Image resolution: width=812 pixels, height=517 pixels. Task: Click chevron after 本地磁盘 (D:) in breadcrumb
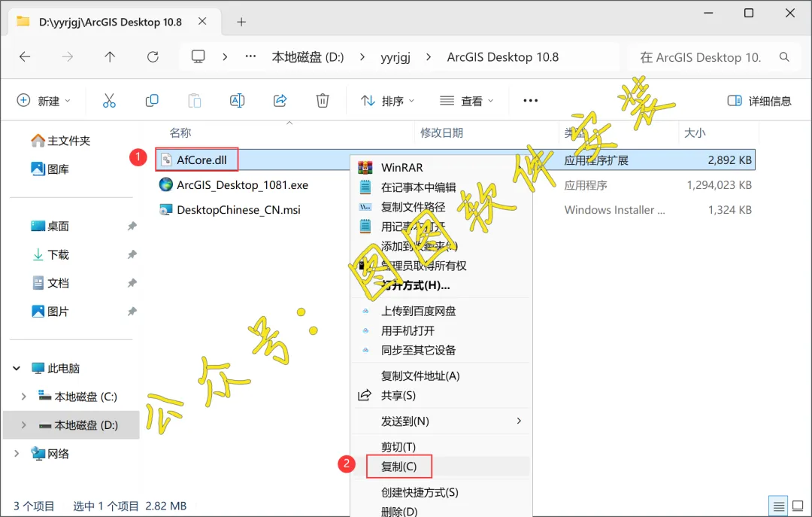pos(362,57)
